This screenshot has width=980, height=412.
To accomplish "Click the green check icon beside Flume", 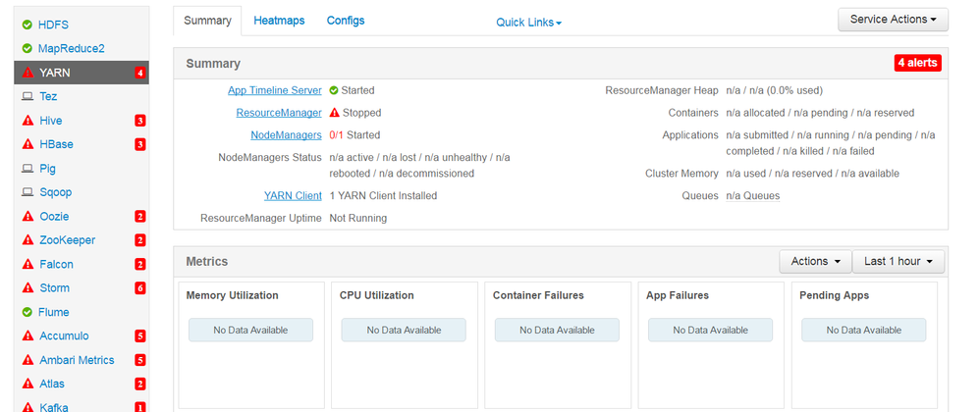I will tap(27, 312).
